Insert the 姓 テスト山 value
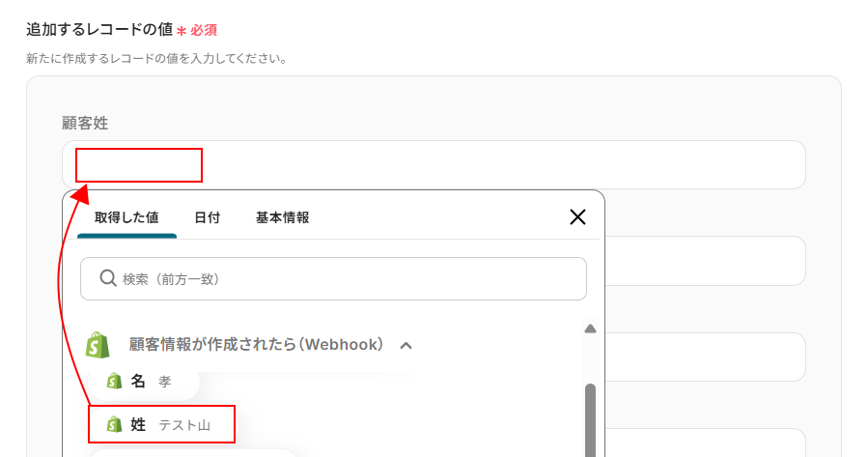The height and width of the screenshot is (457, 868). 161,425
